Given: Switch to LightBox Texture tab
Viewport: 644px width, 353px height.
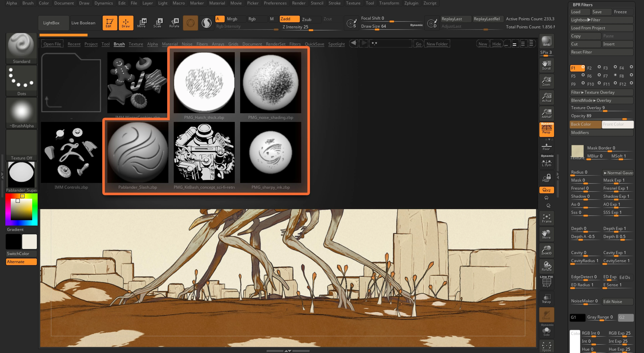Looking at the screenshot, I should coord(136,44).
